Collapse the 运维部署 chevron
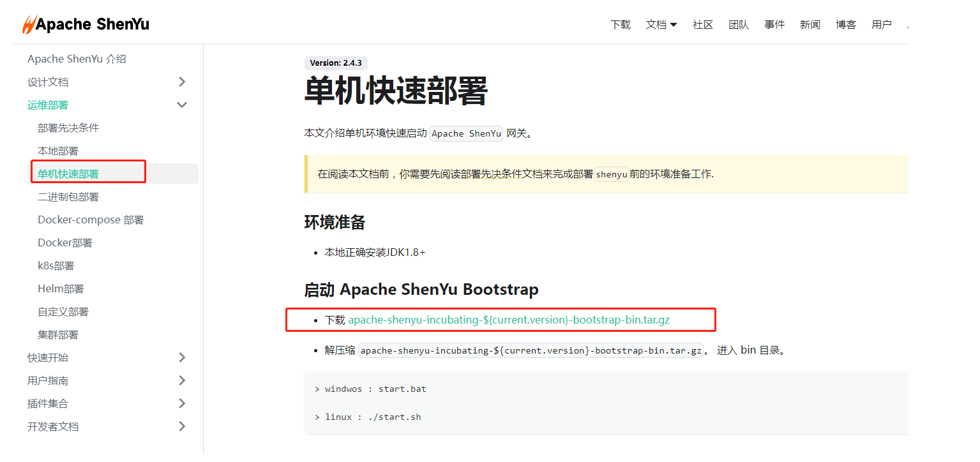 182,105
